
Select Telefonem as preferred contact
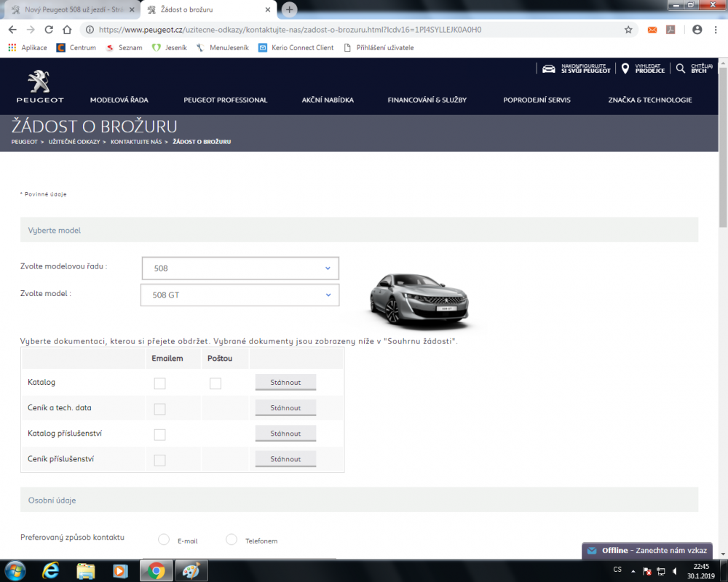click(232, 539)
